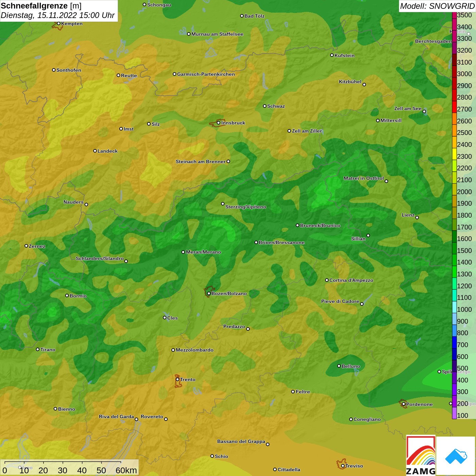Viewport: 476px width, 476px height.
Task: Click the 'Bienno' label
Action: (x=67, y=409)
